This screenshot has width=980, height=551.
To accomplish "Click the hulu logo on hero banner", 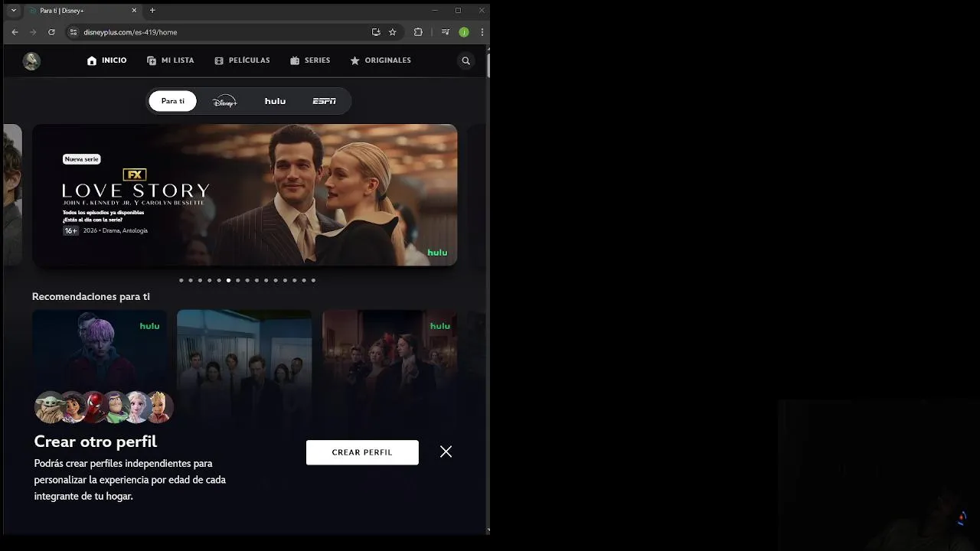I will pyautogui.click(x=437, y=253).
